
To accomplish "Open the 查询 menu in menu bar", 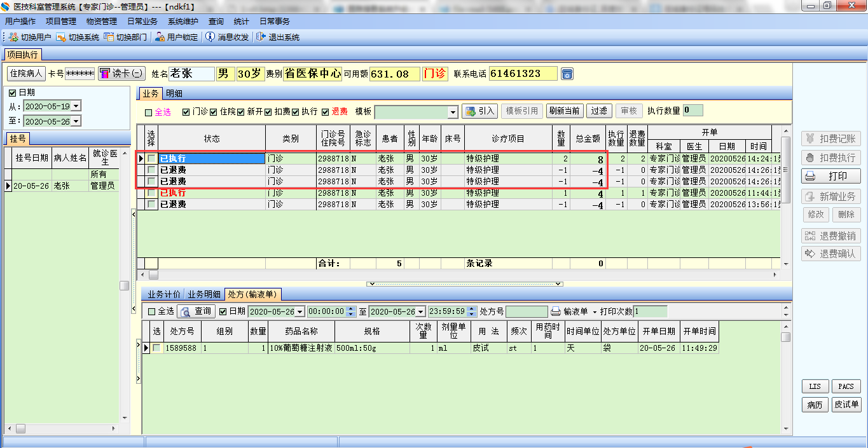I will (x=216, y=21).
